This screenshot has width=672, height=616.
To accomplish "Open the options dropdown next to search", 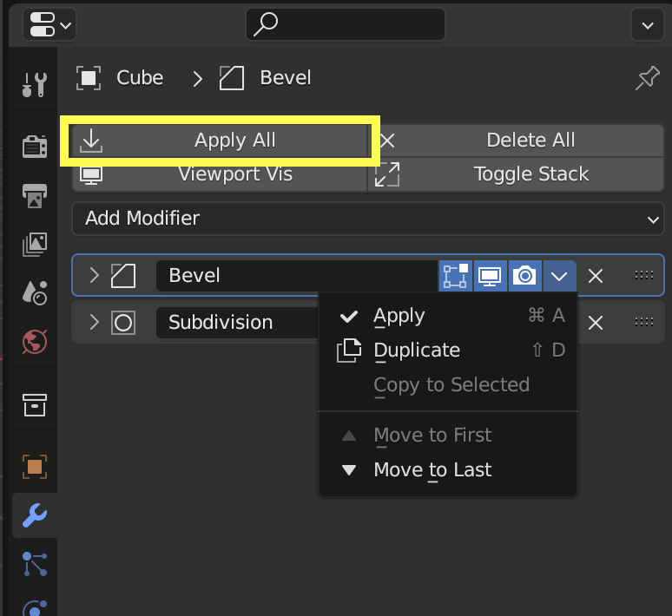I will 648,25.
